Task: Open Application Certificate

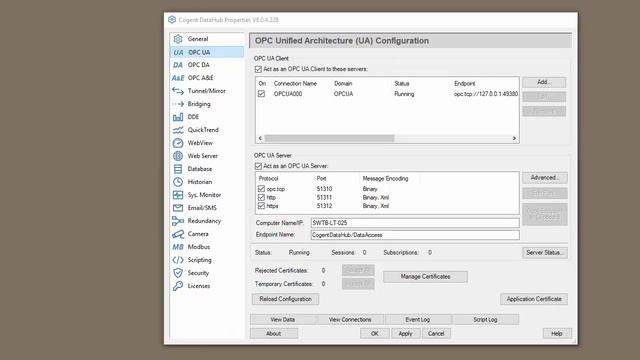Action: (x=534, y=299)
